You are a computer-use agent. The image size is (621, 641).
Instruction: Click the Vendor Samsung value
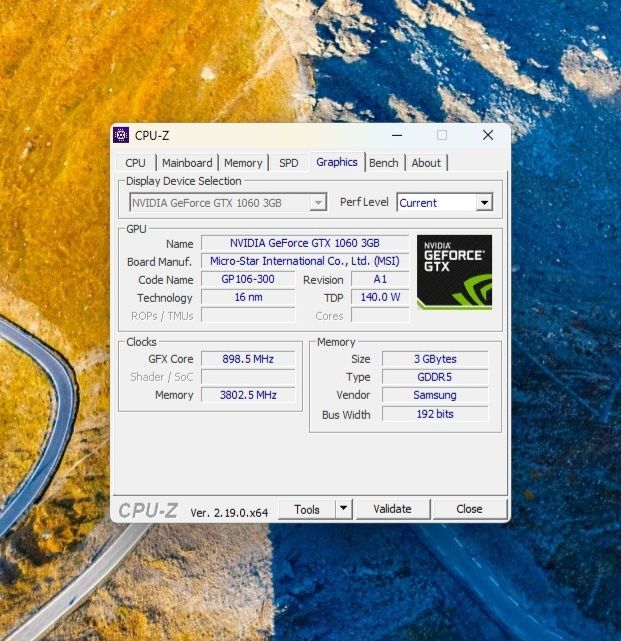tap(435, 395)
